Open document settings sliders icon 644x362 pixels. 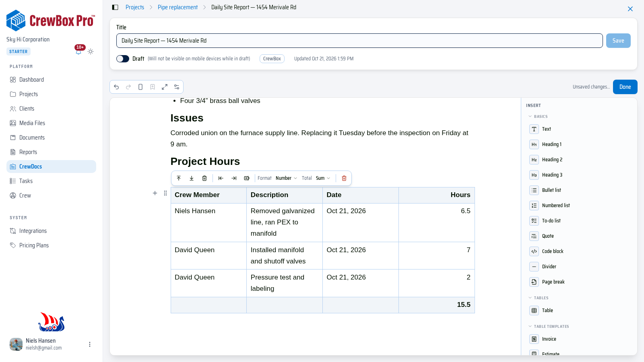pyautogui.click(x=177, y=87)
